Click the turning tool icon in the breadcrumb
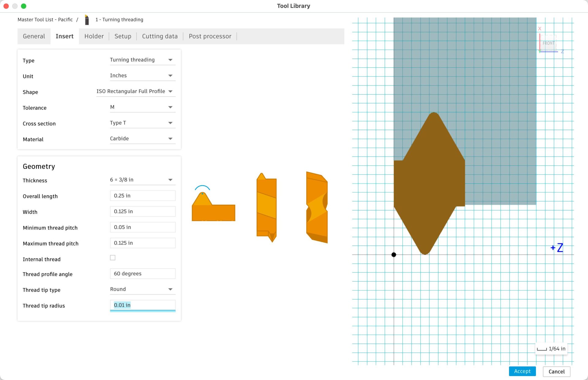Viewport: 588px width, 380px height. (87, 19)
